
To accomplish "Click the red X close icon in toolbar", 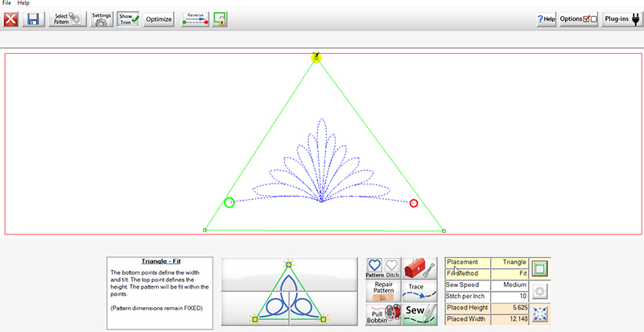I will (11, 19).
